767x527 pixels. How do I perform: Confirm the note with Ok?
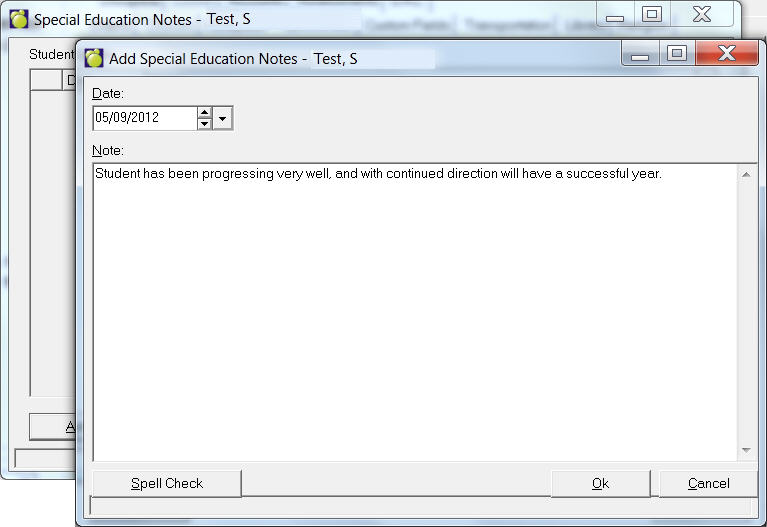click(x=601, y=483)
